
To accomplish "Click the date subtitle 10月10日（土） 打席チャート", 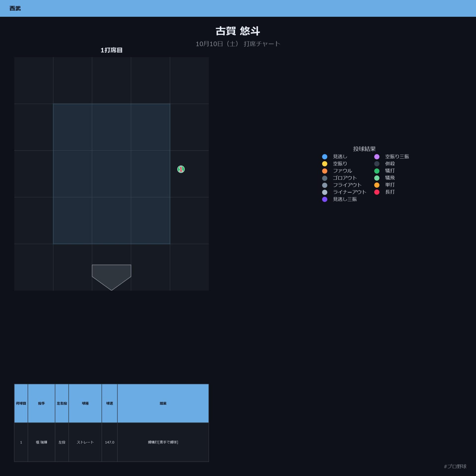I will tap(238, 44).
